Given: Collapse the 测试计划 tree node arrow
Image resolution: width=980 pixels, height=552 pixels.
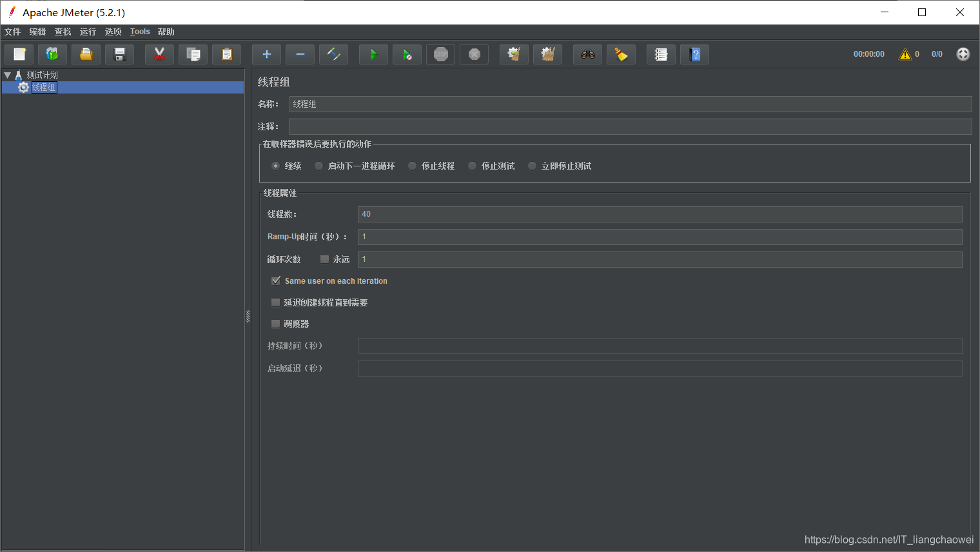Looking at the screenshot, I should [8, 75].
